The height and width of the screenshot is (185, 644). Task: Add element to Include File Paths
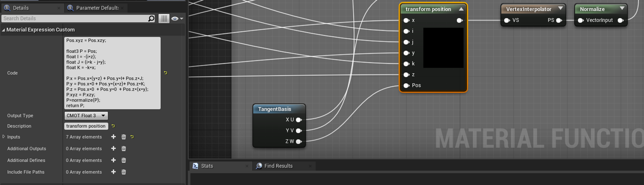click(x=113, y=172)
